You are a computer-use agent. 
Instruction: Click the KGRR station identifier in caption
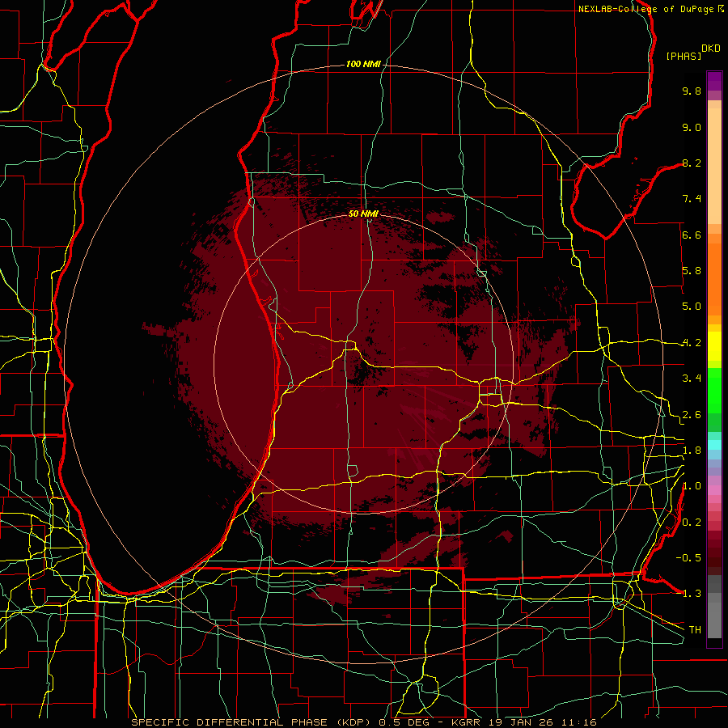click(x=468, y=722)
